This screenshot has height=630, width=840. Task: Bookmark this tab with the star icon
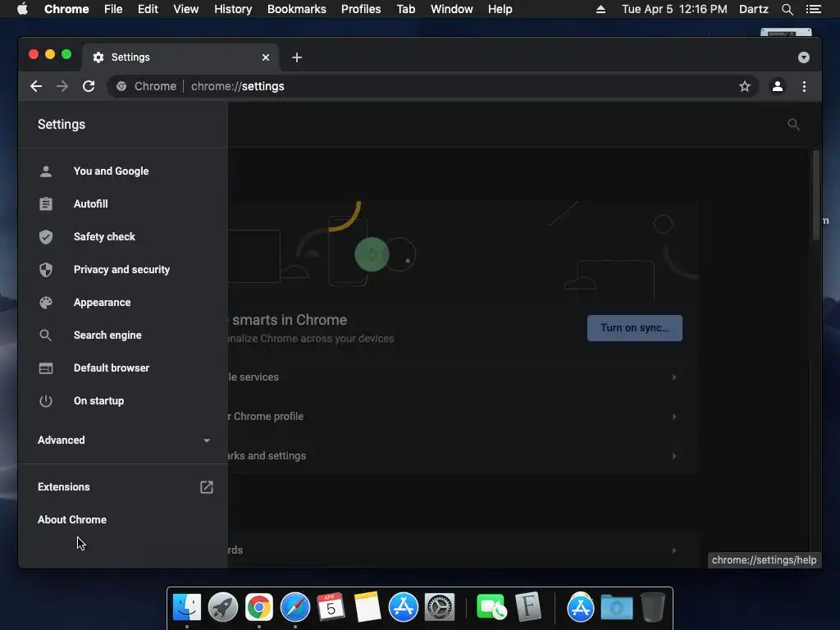[x=745, y=86]
